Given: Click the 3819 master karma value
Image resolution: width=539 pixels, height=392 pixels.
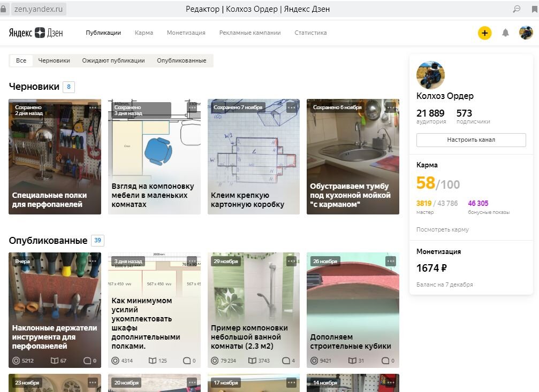Looking at the screenshot, I should coord(424,203).
